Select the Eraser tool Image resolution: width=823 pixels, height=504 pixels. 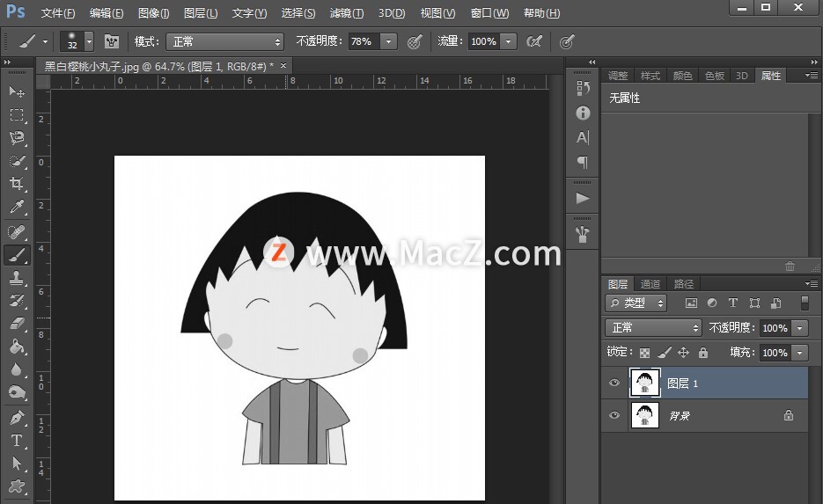coord(17,324)
